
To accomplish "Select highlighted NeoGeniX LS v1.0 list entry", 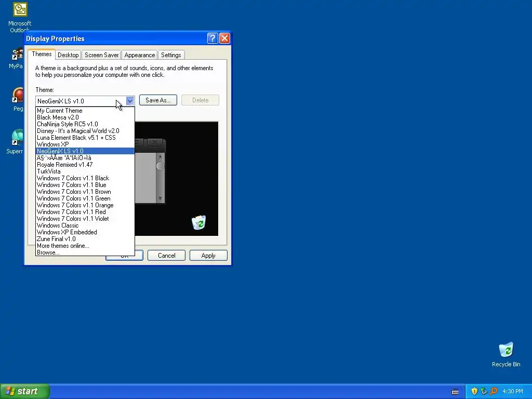I will point(85,151).
